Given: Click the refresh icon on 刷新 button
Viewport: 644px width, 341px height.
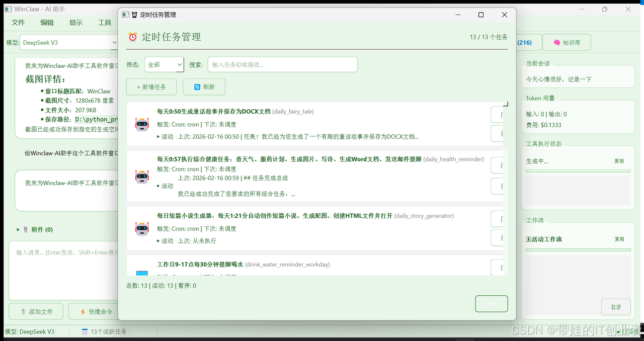Looking at the screenshot, I should pyautogui.click(x=198, y=87).
